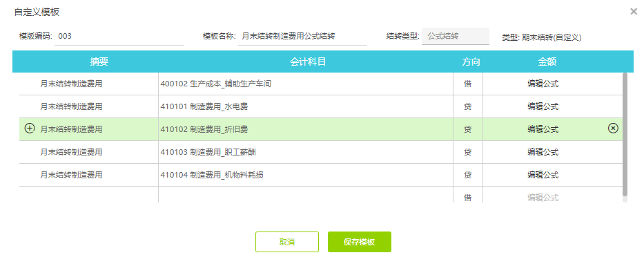Edit the 模版编码 field 003

point(119,36)
